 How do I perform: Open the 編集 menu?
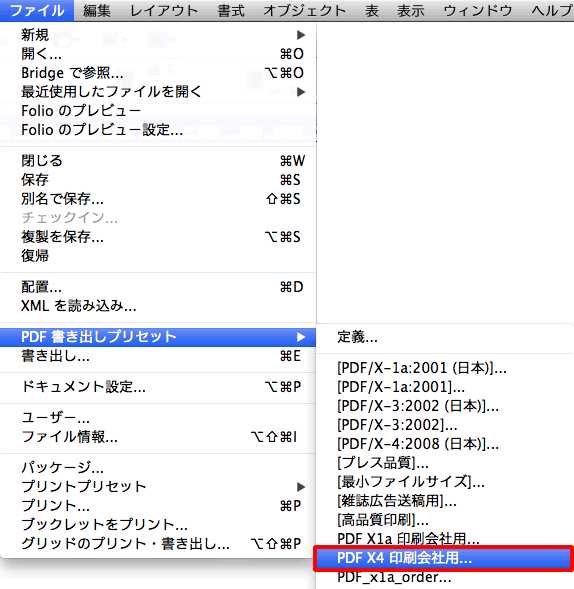coord(97,11)
